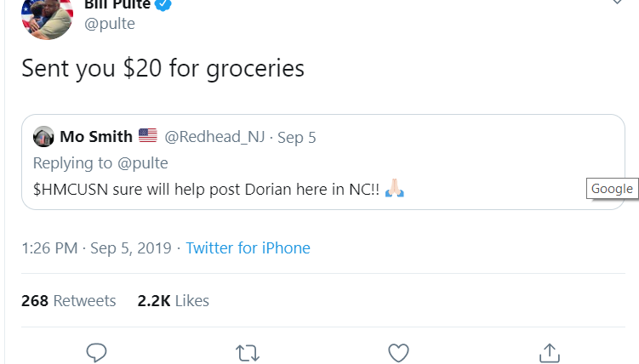Screen dimensions: 639x364
Task: Click the US flag emoji beside Mo Smith
Action: tap(148, 136)
